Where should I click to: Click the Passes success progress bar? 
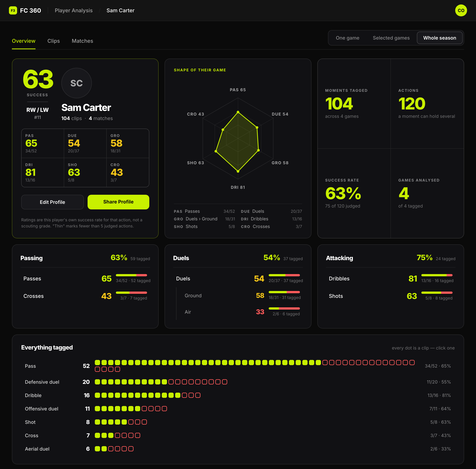click(131, 275)
